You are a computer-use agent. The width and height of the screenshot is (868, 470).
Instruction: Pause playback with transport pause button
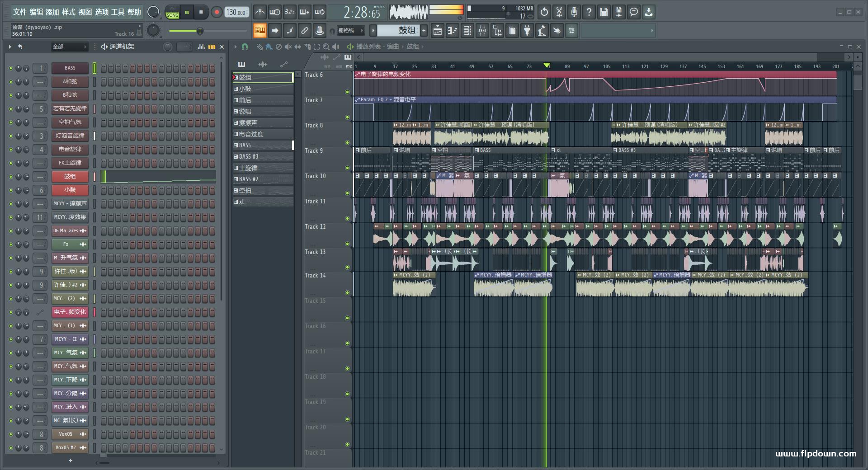click(187, 12)
